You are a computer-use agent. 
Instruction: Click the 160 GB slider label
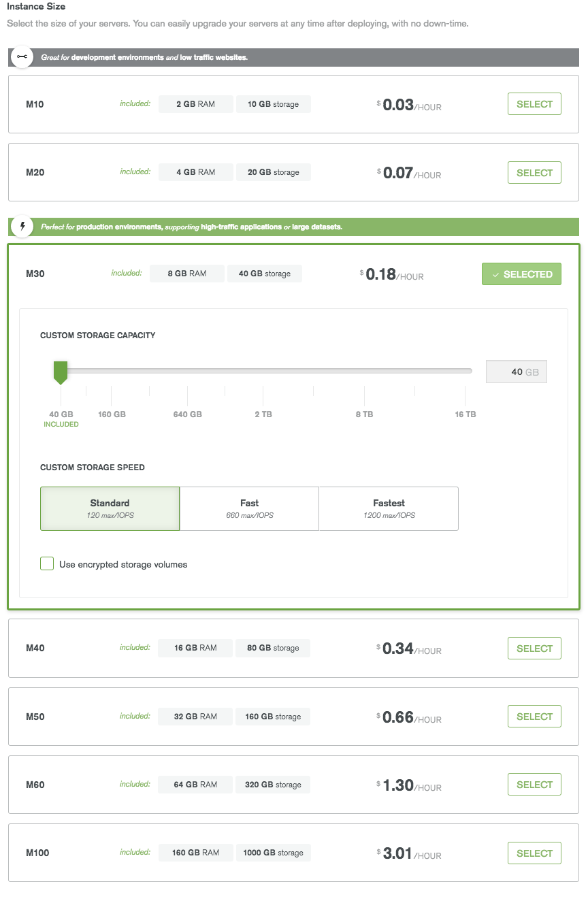click(112, 414)
